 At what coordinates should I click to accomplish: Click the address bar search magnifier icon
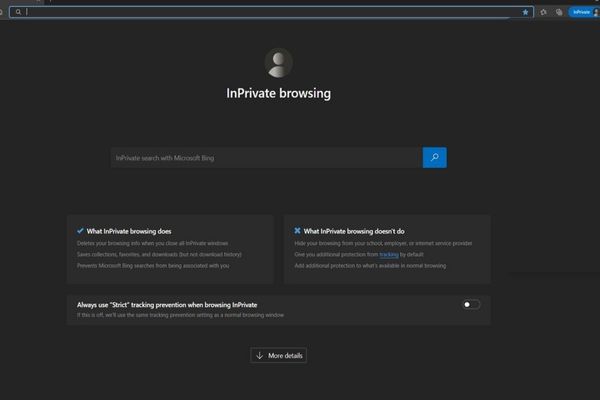[x=18, y=12]
